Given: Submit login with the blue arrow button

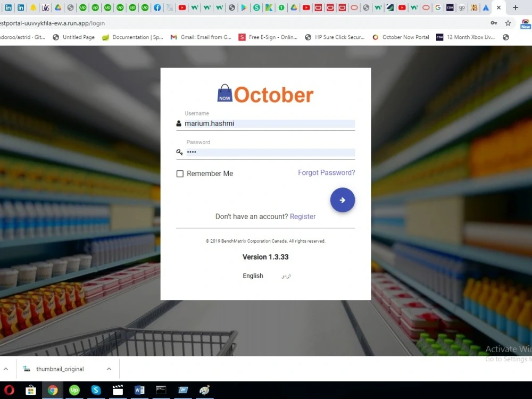Looking at the screenshot, I should 342,200.
